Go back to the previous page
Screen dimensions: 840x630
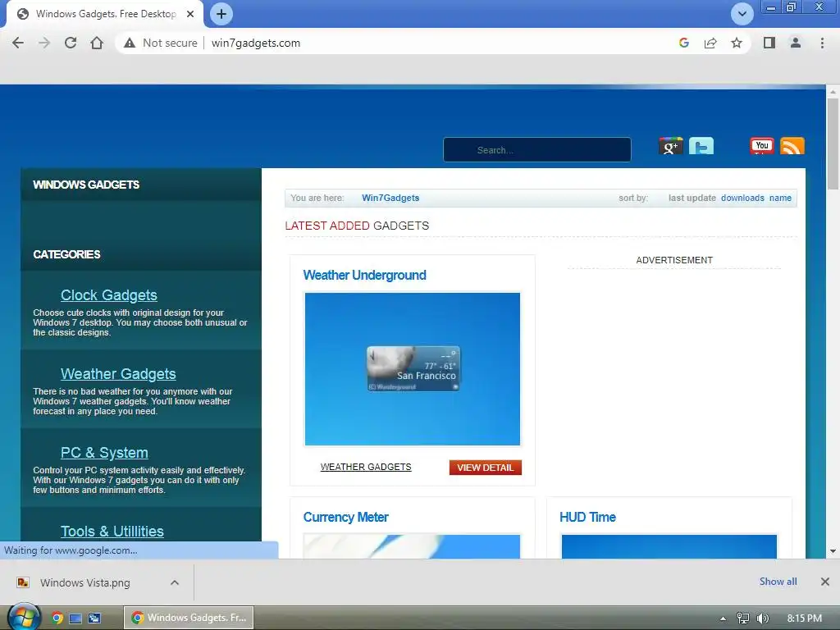click(x=18, y=43)
